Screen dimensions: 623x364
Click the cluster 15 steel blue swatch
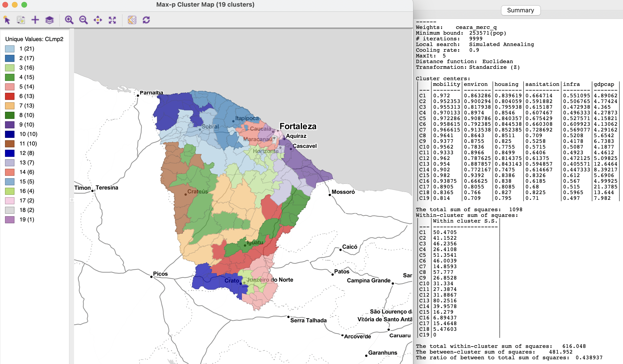(x=10, y=182)
